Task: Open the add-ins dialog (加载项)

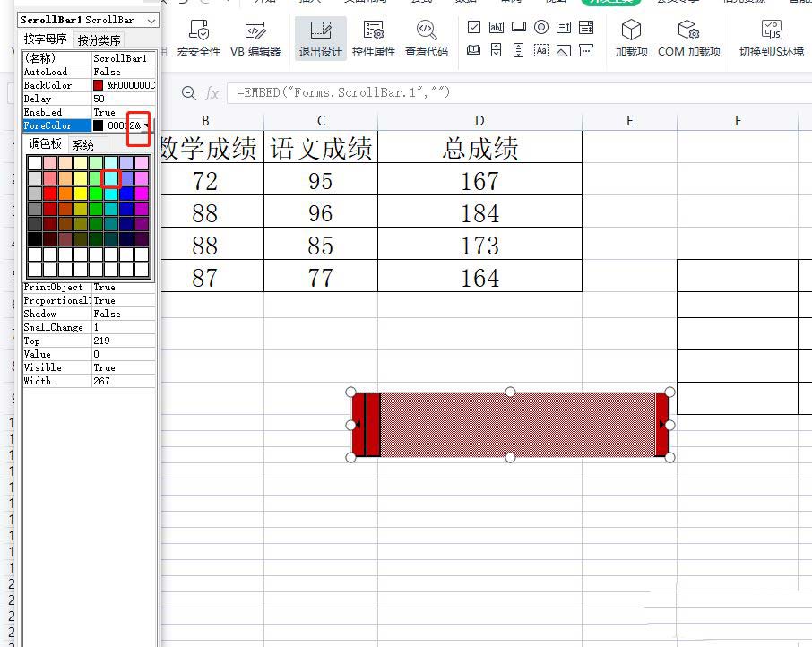Action: tap(631, 38)
